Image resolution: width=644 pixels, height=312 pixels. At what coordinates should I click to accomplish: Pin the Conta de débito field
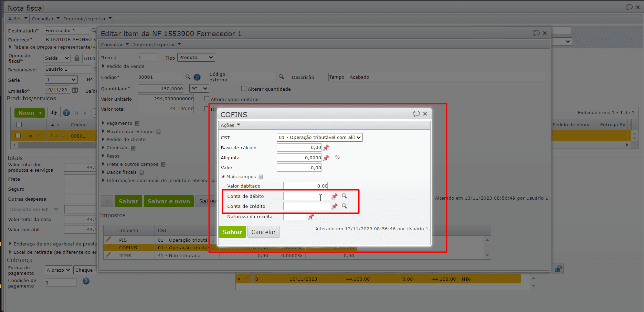click(x=334, y=196)
